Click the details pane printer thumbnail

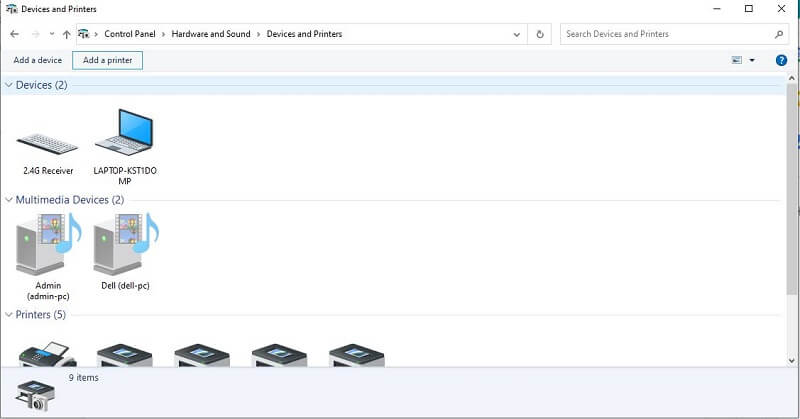pos(35,396)
